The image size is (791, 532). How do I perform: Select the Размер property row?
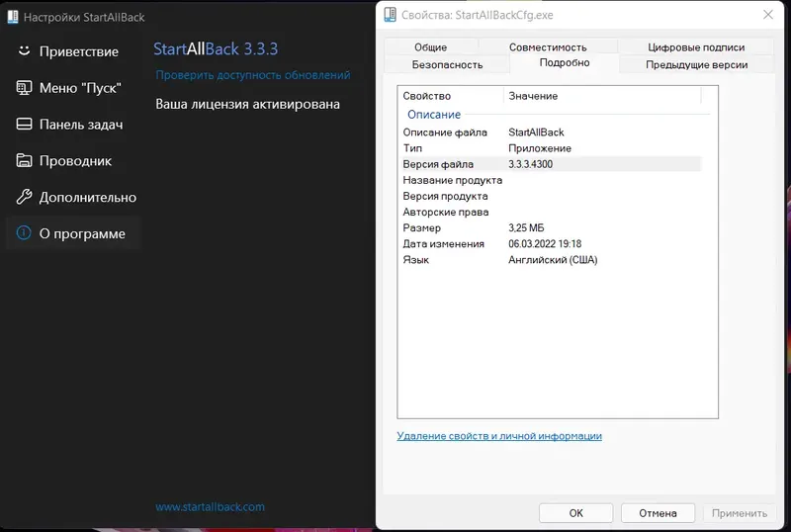point(552,227)
